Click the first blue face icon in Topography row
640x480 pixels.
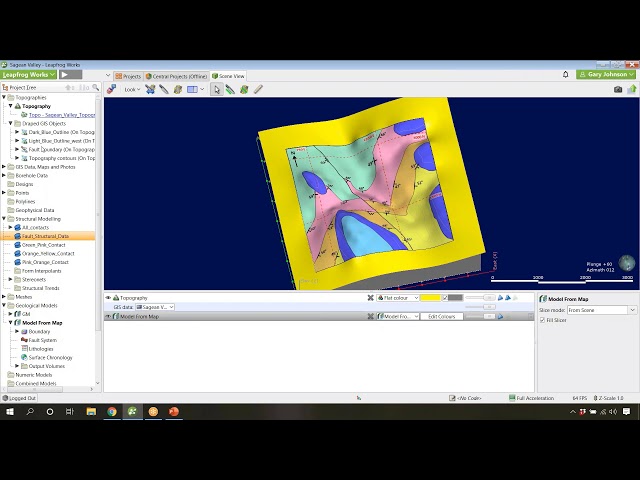point(500,298)
